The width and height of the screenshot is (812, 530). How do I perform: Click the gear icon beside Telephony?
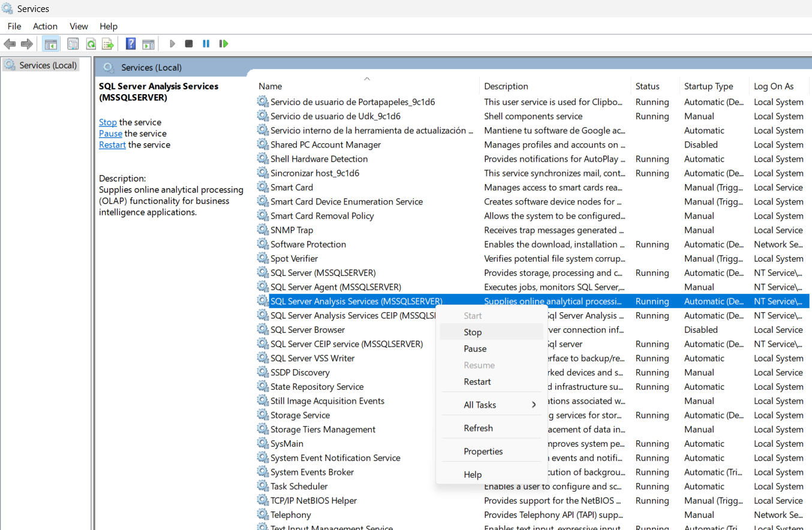[263, 515]
